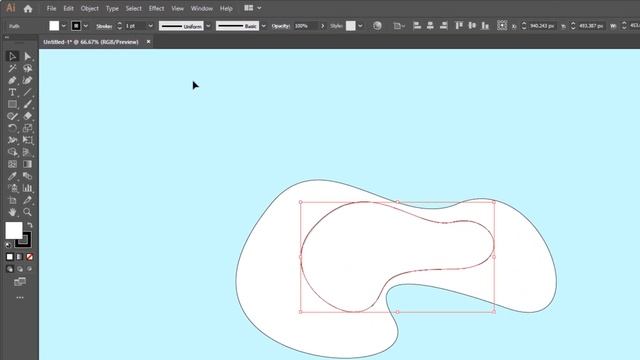Enable Draw Behind mode
This screenshot has width=640, height=360.
(x=20, y=269)
